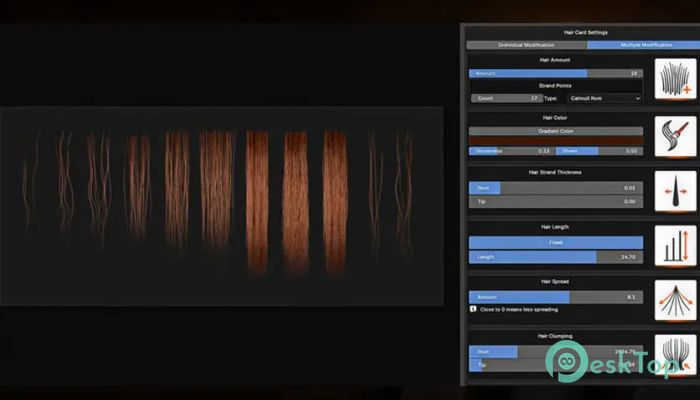Viewport: 700px width, 400px height.
Task: Open the Catmull Rom type dropdown
Action: 605,98
